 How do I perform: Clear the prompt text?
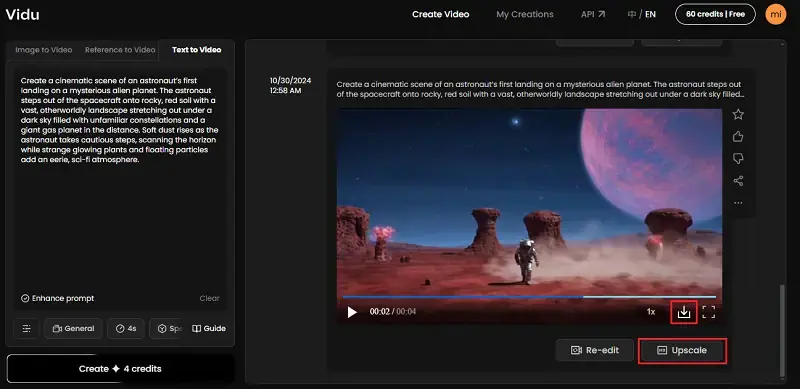tap(209, 298)
